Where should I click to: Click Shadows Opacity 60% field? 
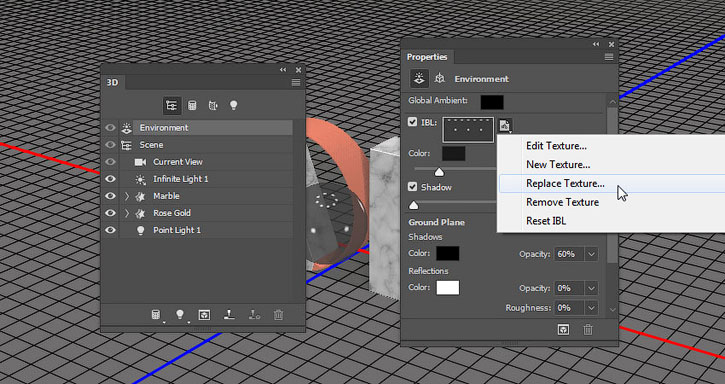pos(570,254)
